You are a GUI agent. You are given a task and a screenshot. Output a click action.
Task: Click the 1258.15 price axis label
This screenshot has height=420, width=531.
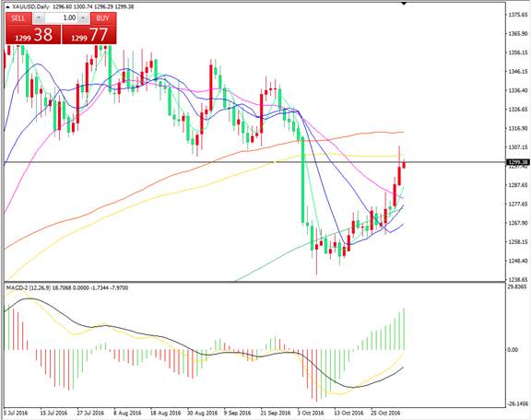click(x=518, y=242)
